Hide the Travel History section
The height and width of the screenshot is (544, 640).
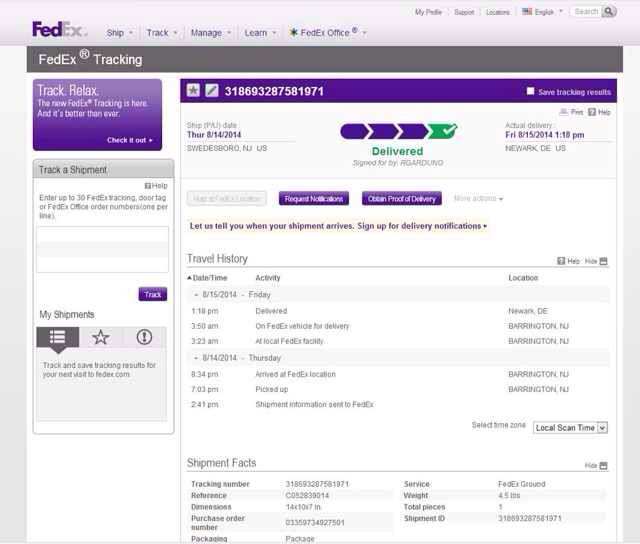tap(595, 261)
